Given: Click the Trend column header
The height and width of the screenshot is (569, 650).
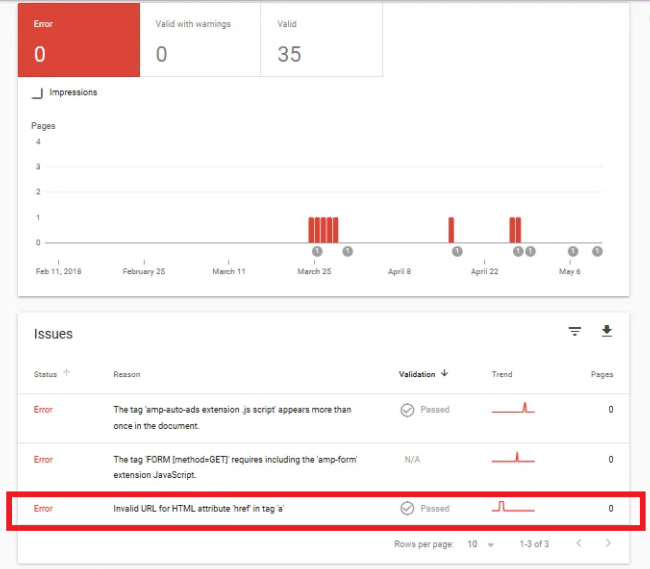Looking at the screenshot, I should [x=502, y=374].
